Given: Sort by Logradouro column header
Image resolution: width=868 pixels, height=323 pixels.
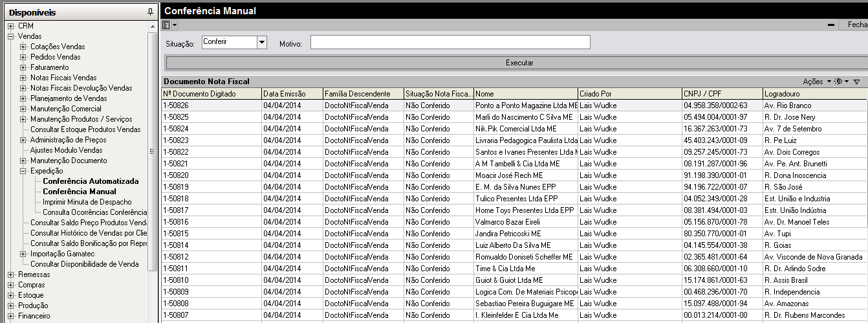Looking at the screenshot, I should 815,93.
